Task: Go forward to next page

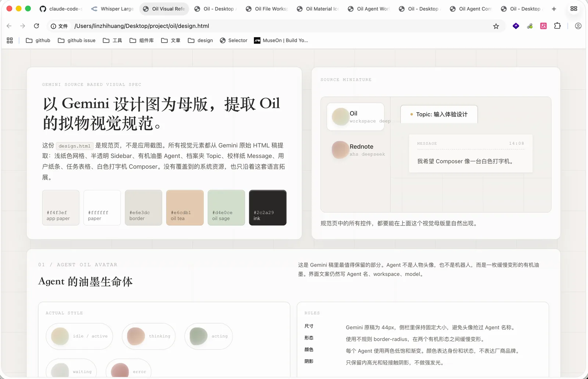Action: 22,26
